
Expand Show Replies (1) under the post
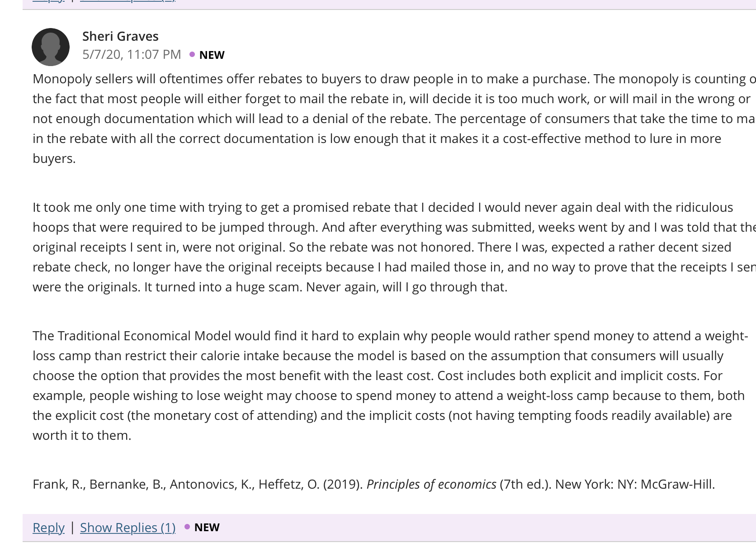point(128,528)
